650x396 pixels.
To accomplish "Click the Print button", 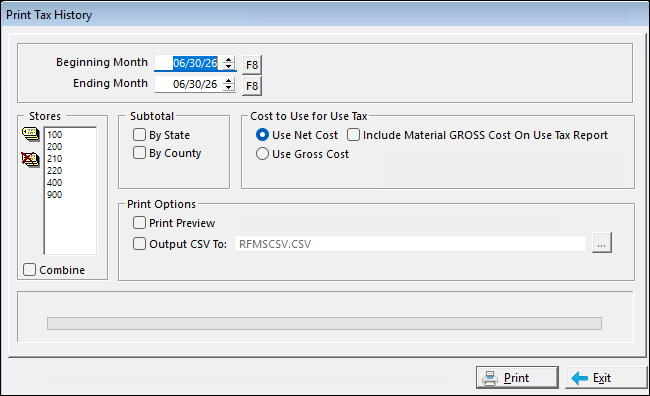I will coord(517,378).
